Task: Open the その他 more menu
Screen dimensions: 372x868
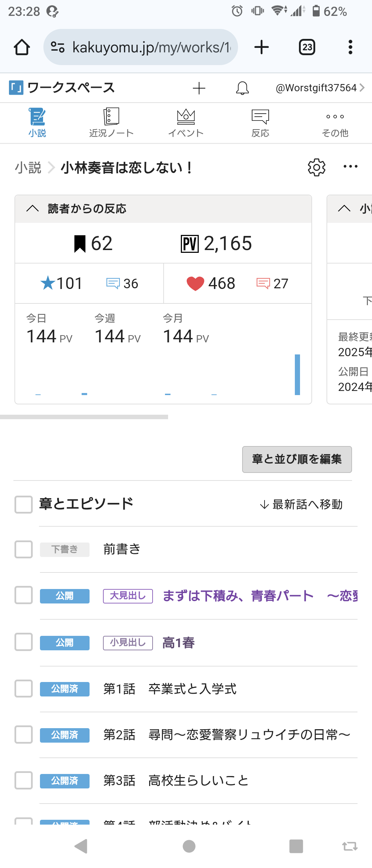Action: coord(335,123)
